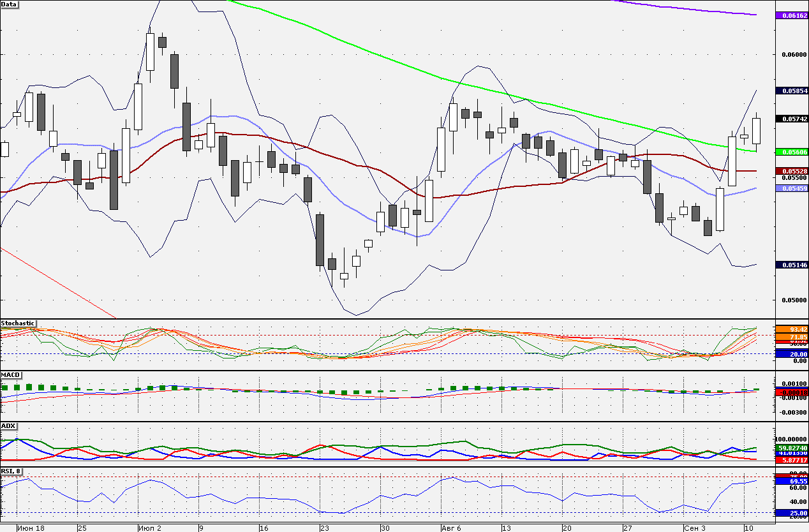Image resolution: width=809 pixels, height=532 pixels.
Task: Click the -0.00300 MACD axis value
Action: (x=793, y=412)
